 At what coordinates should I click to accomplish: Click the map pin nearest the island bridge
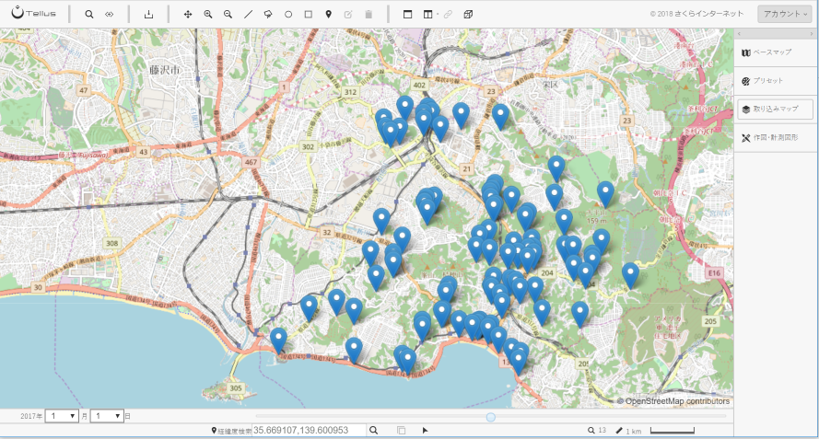click(x=278, y=339)
